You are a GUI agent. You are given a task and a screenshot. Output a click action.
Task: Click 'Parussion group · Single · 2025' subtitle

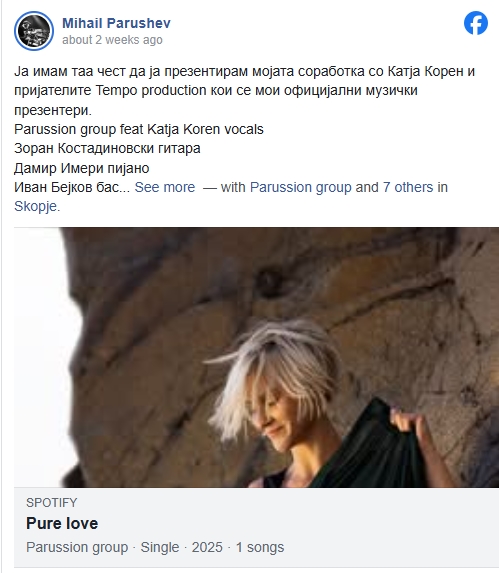pyautogui.click(x=124, y=547)
